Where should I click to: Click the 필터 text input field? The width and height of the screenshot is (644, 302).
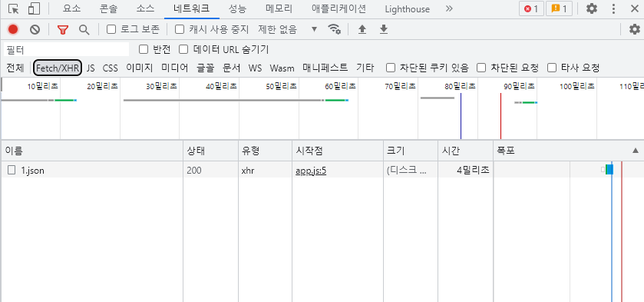tap(66, 50)
